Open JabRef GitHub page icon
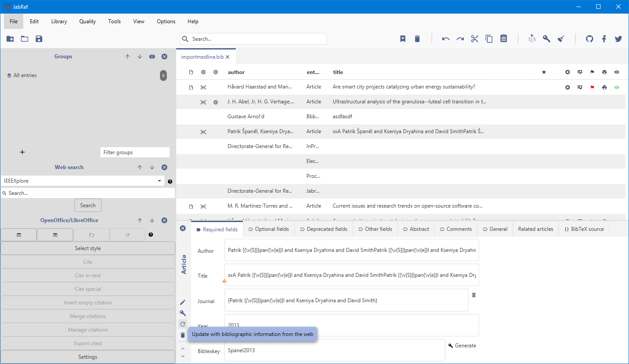Screen dimensions: 629x364 point(590,39)
